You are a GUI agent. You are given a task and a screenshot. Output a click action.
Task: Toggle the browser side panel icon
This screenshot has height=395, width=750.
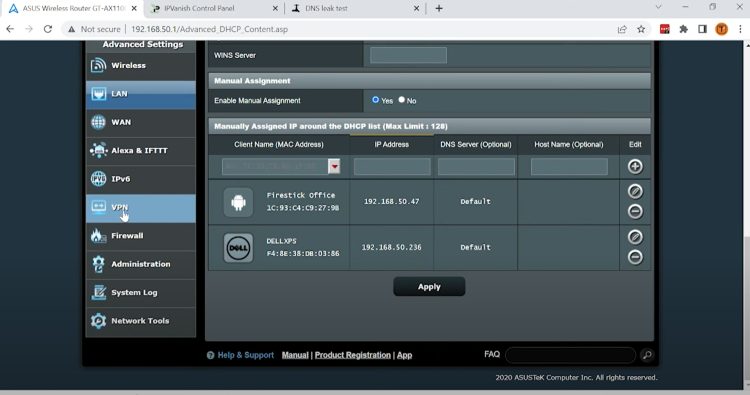tap(702, 29)
